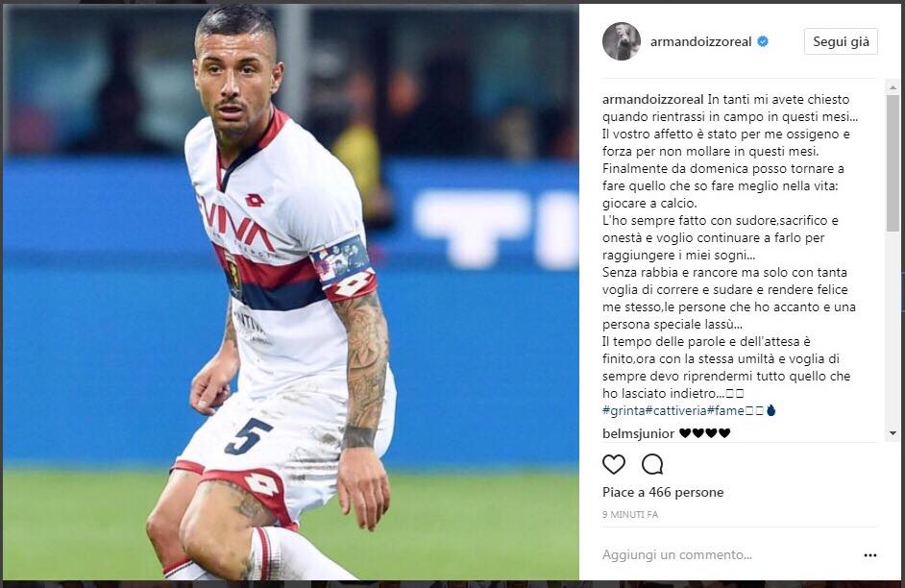The width and height of the screenshot is (905, 588).
Task: Focus the Aggiungi un commento field
Action: [x=729, y=555]
